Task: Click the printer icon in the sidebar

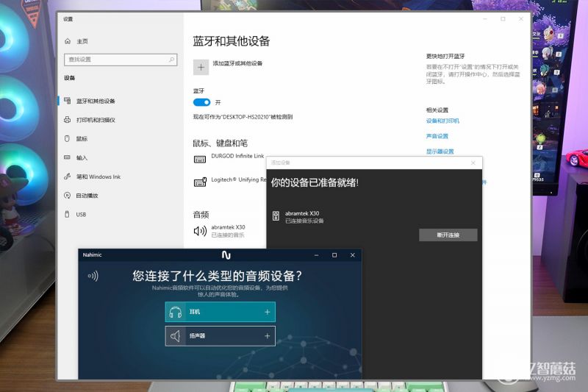Action: [68, 120]
